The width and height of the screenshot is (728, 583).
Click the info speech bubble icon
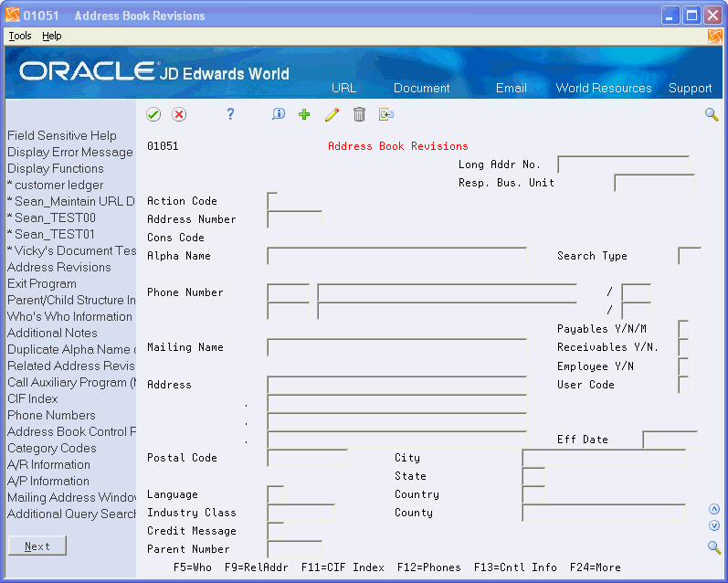click(x=279, y=114)
